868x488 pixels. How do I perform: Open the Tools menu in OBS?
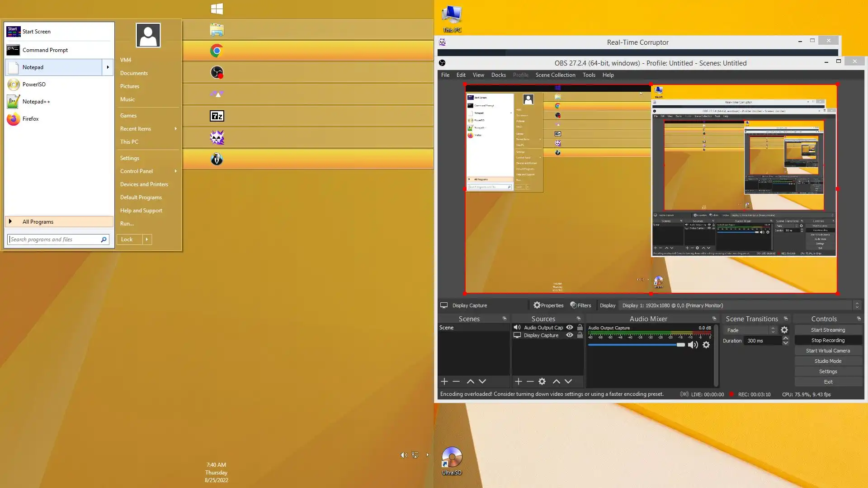(x=589, y=75)
